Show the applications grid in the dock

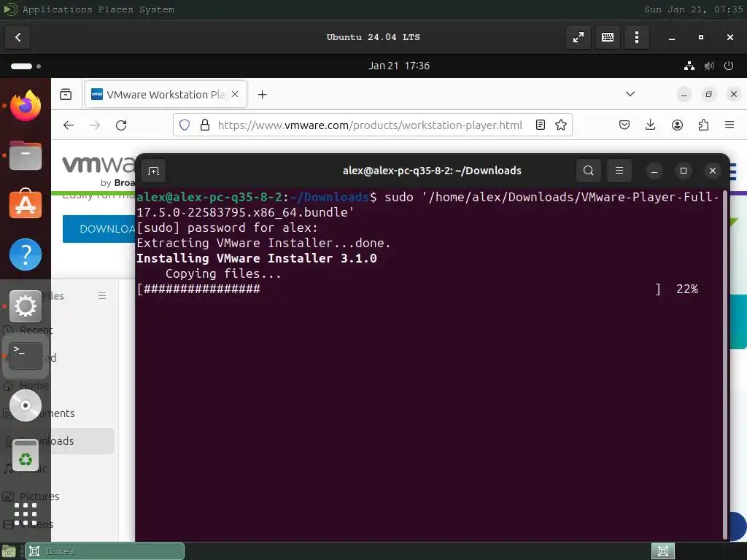pyautogui.click(x=26, y=514)
